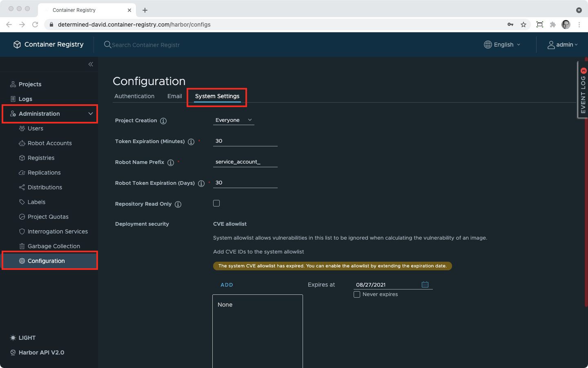588x368 pixels.
Task: Click the Robot Token Expiration days field
Action: pyautogui.click(x=245, y=183)
